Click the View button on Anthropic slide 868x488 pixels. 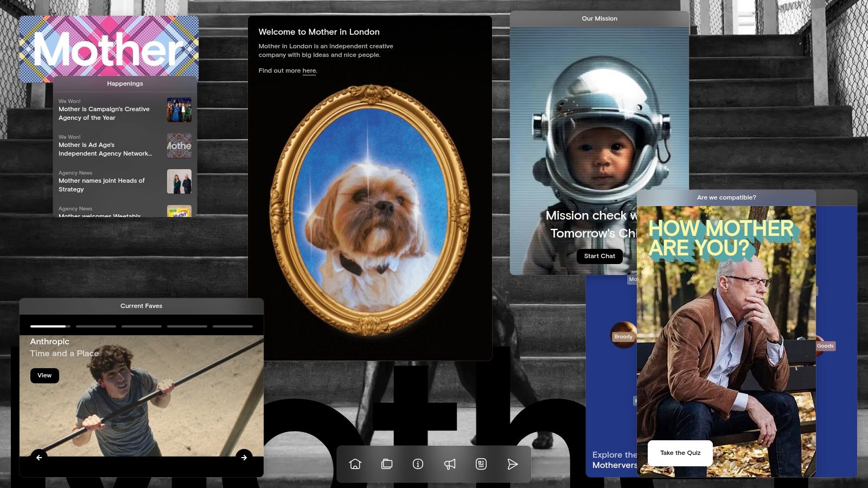(x=44, y=375)
